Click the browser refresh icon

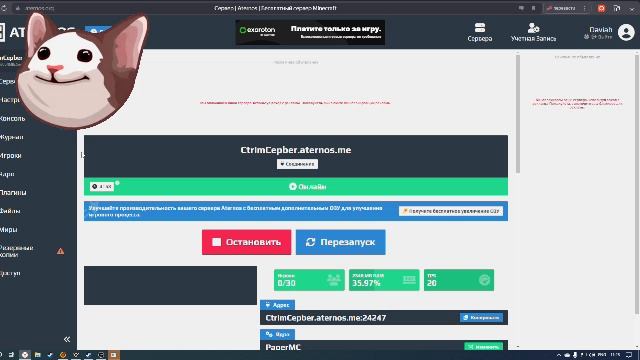[x=4, y=8]
